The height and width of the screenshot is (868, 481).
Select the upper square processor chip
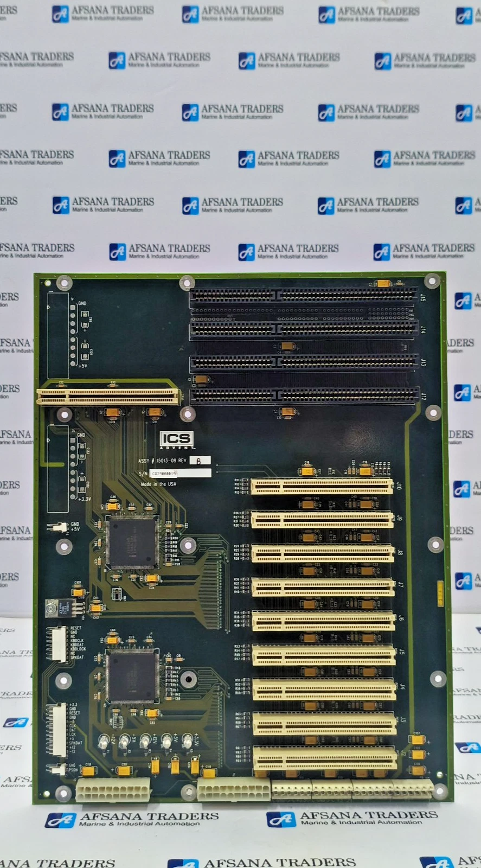pyautogui.click(x=133, y=542)
